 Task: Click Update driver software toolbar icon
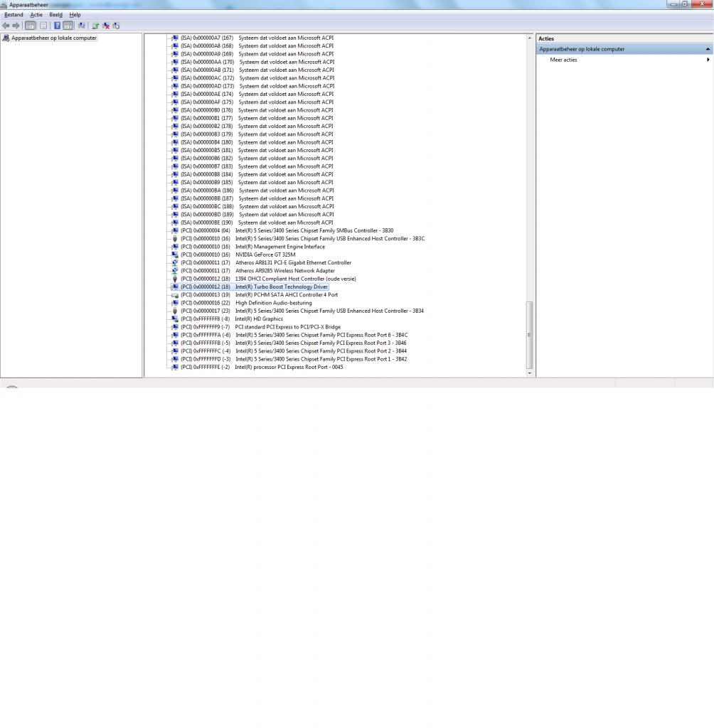tap(95, 26)
